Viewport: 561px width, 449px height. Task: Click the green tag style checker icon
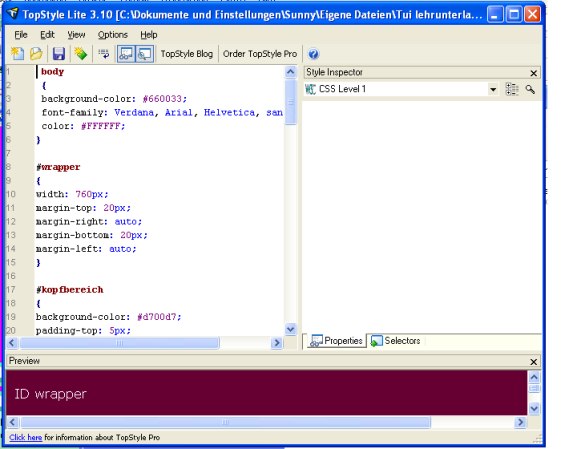click(x=81, y=54)
